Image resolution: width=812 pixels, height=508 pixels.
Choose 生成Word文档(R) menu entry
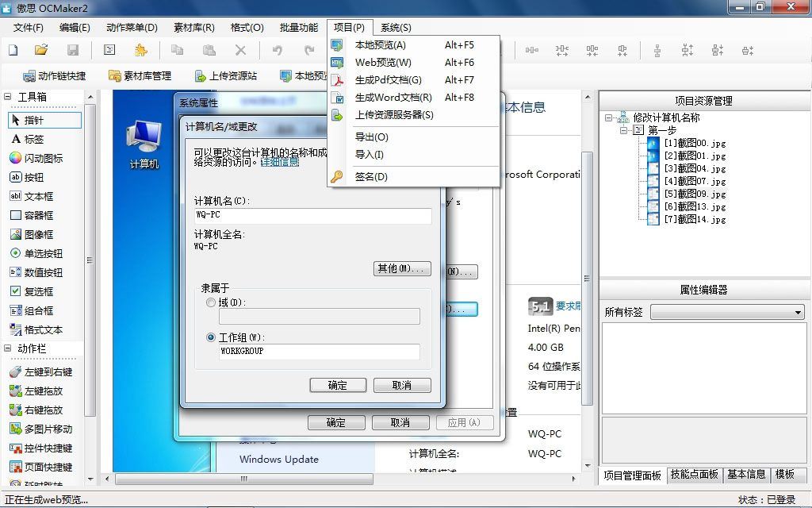pos(414,98)
